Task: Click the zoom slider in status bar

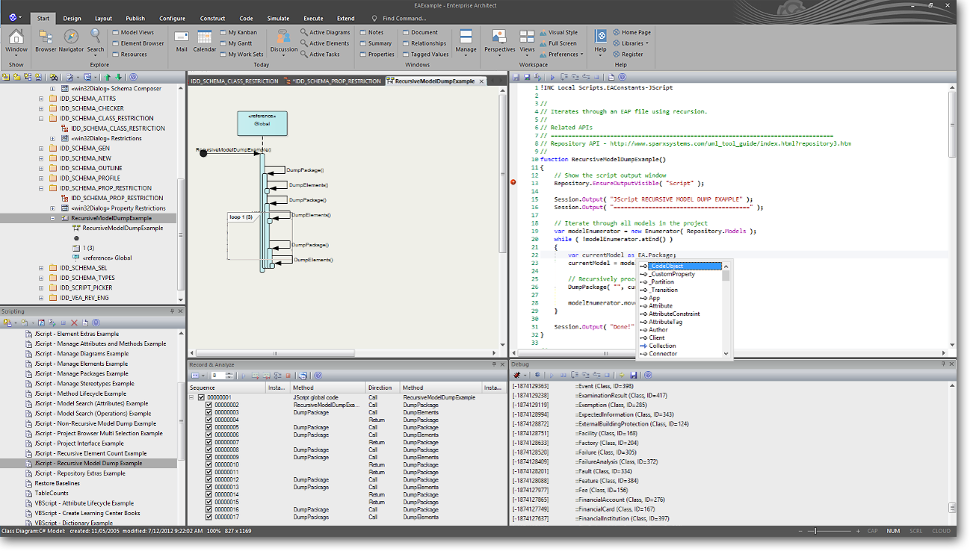Action: (x=814, y=531)
